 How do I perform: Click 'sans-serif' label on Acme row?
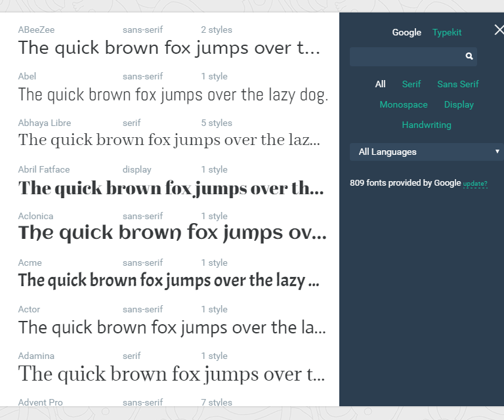point(142,263)
